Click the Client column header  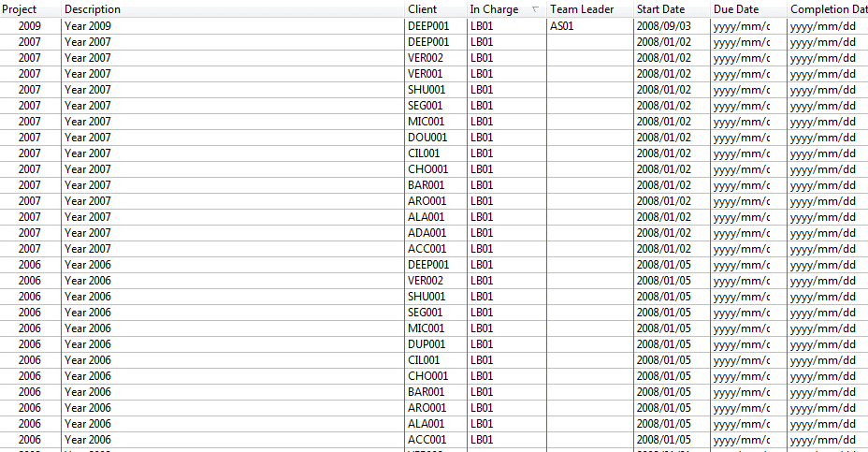pos(423,9)
